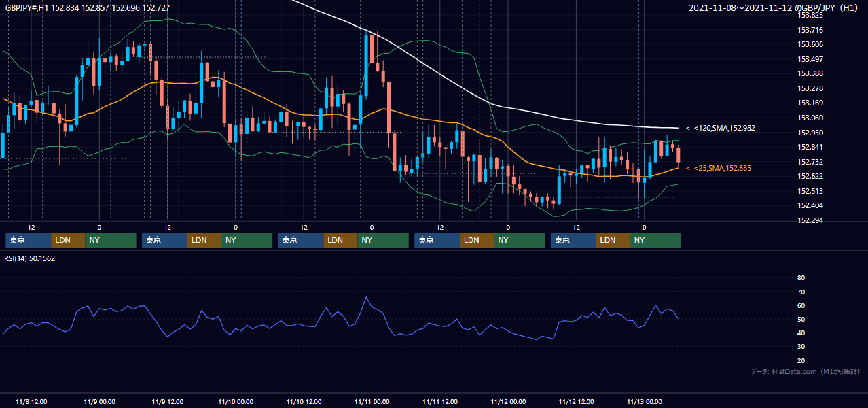Click price axis value 153.169

pyautogui.click(x=810, y=103)
